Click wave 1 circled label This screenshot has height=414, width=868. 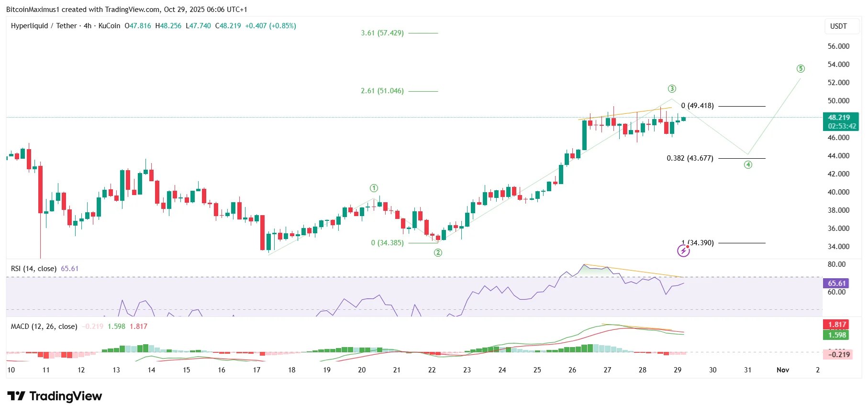[x=374, y=188]
